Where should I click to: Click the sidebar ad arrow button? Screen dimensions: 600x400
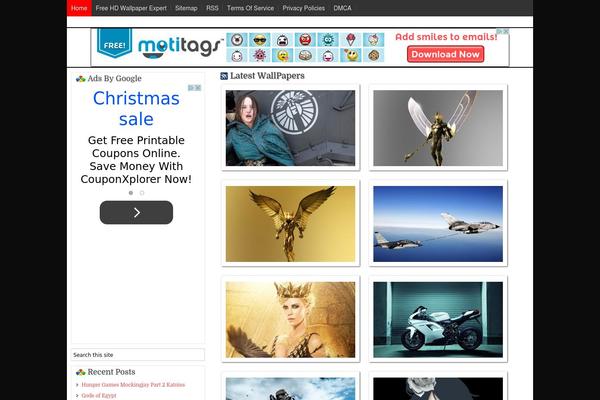tap(136, 212)
